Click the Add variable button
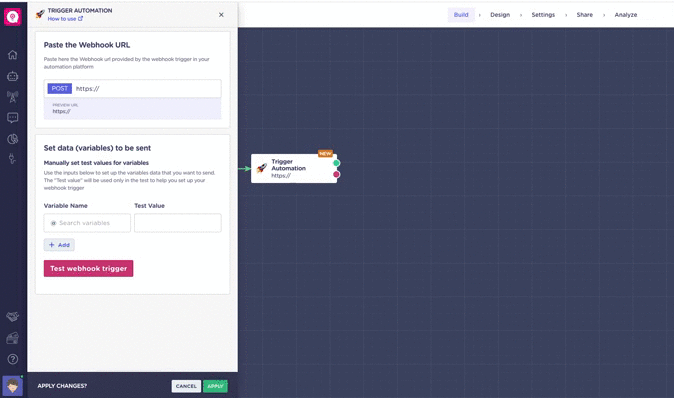The width and height of the screenshot is (674, 398). point(59,245)
